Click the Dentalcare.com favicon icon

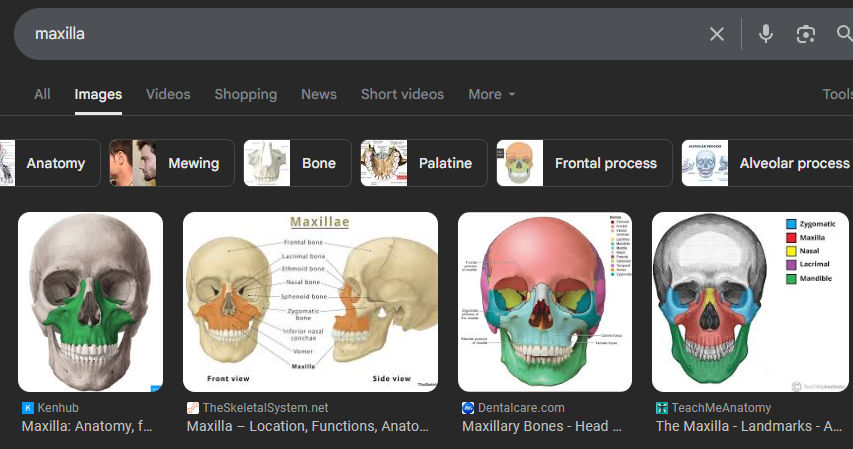coord(468,408)
